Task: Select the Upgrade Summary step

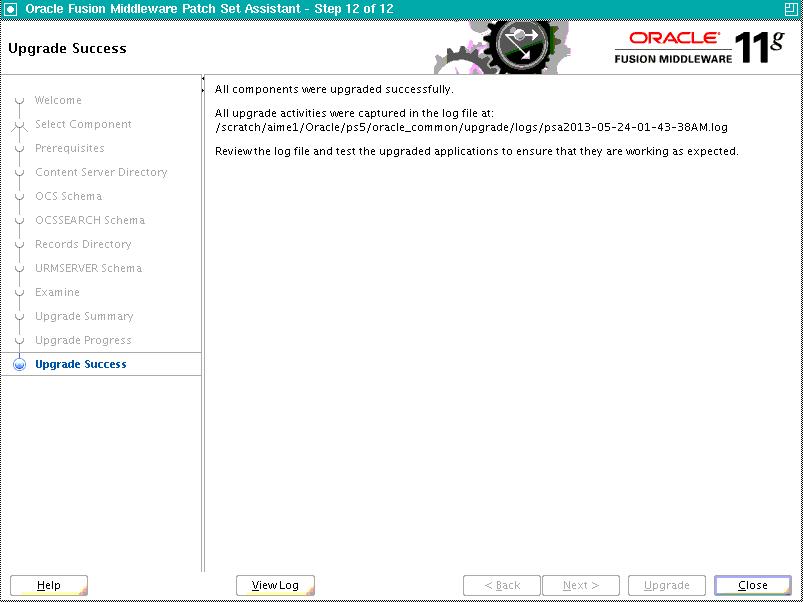Action: pos(84,317)
